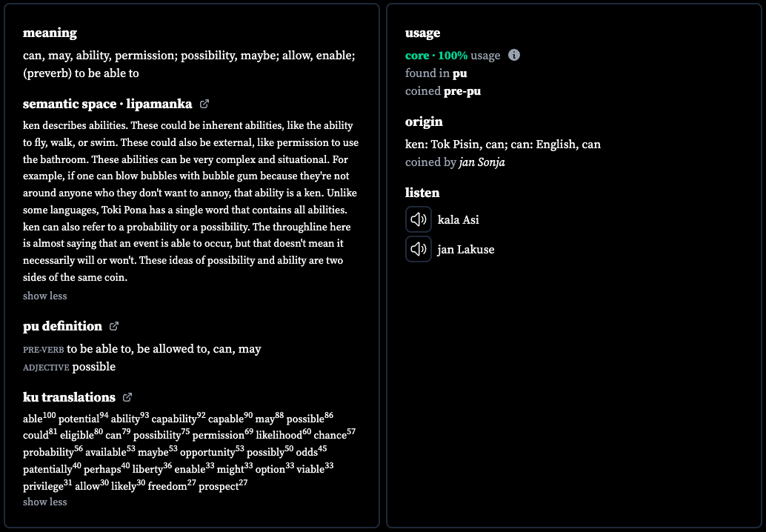Open the ku translations external link icon

[x=127, y=397]
